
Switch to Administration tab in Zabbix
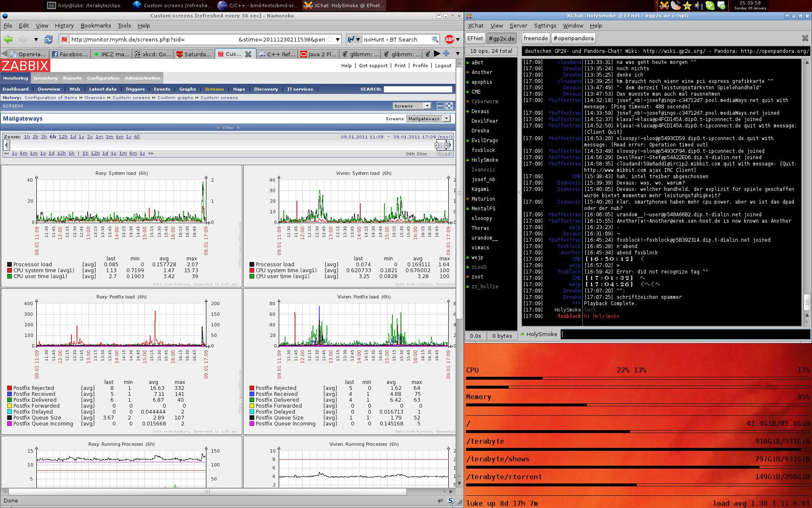pyautogui.click(x=143, y=78)
